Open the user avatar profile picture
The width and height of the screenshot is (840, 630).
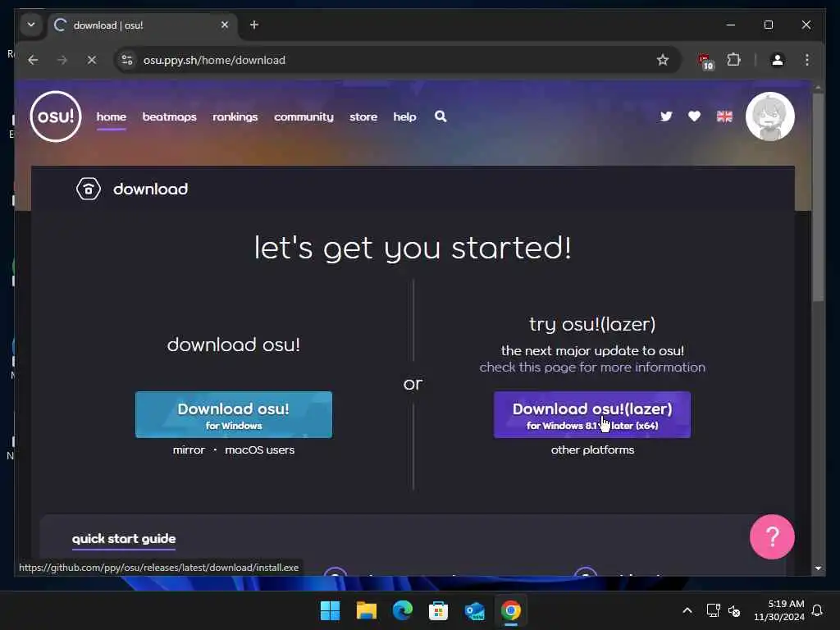coord(769,116)
